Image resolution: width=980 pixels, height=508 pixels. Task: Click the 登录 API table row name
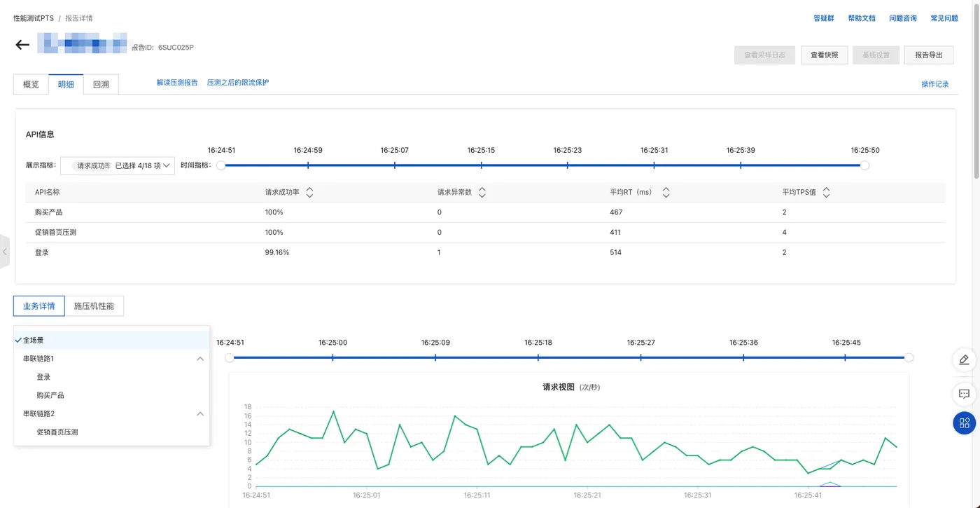click(x=42, y=252)
